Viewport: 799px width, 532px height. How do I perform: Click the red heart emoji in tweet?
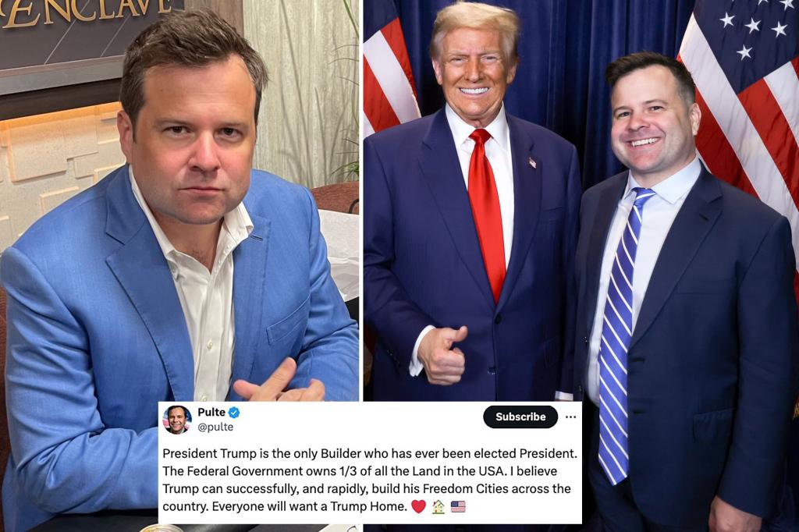pos(418,506)
